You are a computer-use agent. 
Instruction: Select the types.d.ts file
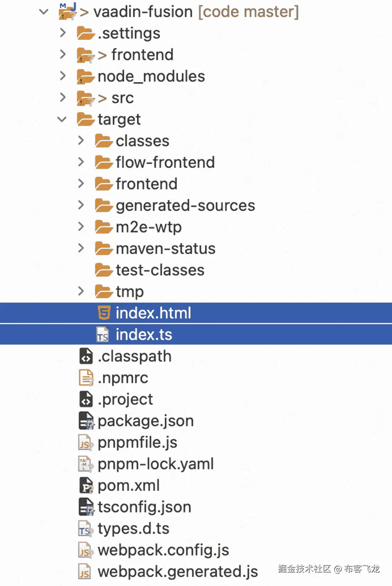133,529
